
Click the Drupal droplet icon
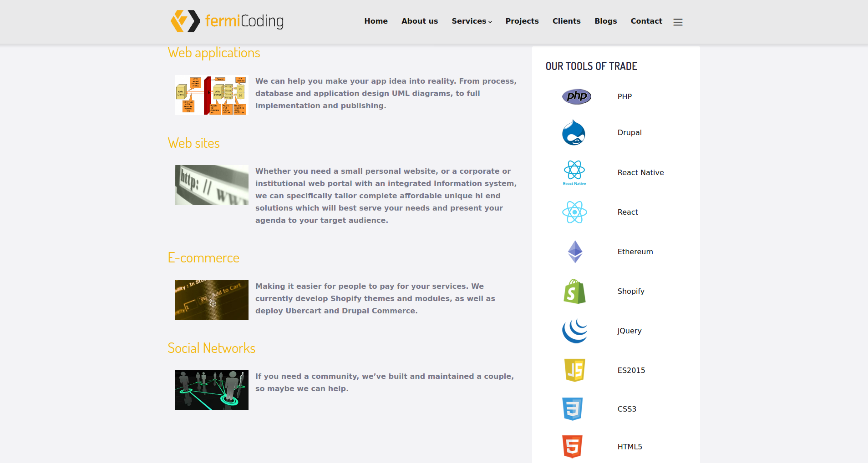(x=574, y=132)
